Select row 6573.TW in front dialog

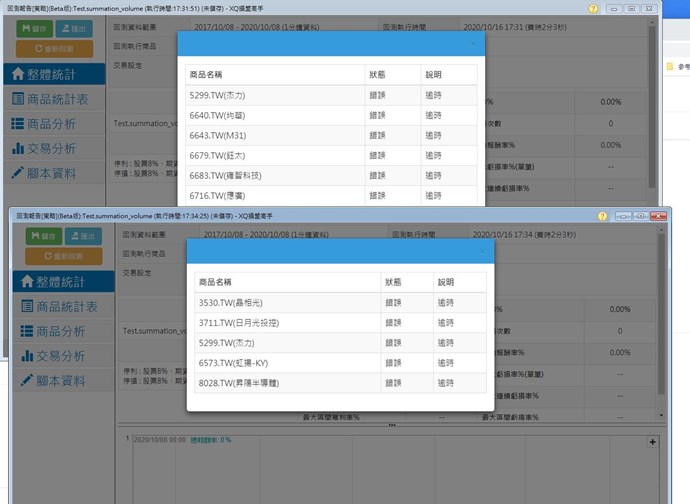[341, 363]
